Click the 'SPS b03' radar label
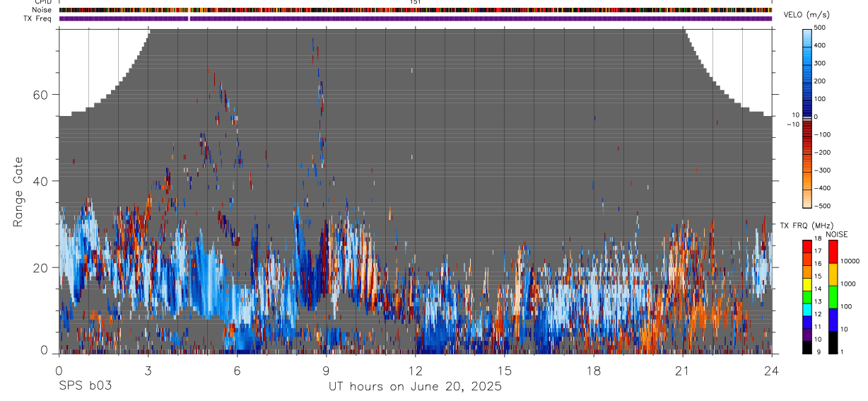 click(85, 386)
